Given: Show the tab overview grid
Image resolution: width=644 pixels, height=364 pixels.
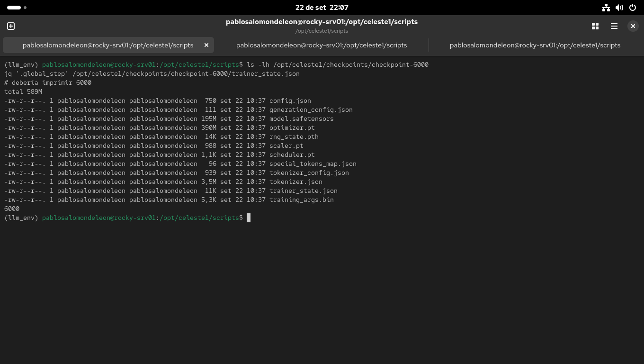Looking at the screenshot, I should pos(595,26).
